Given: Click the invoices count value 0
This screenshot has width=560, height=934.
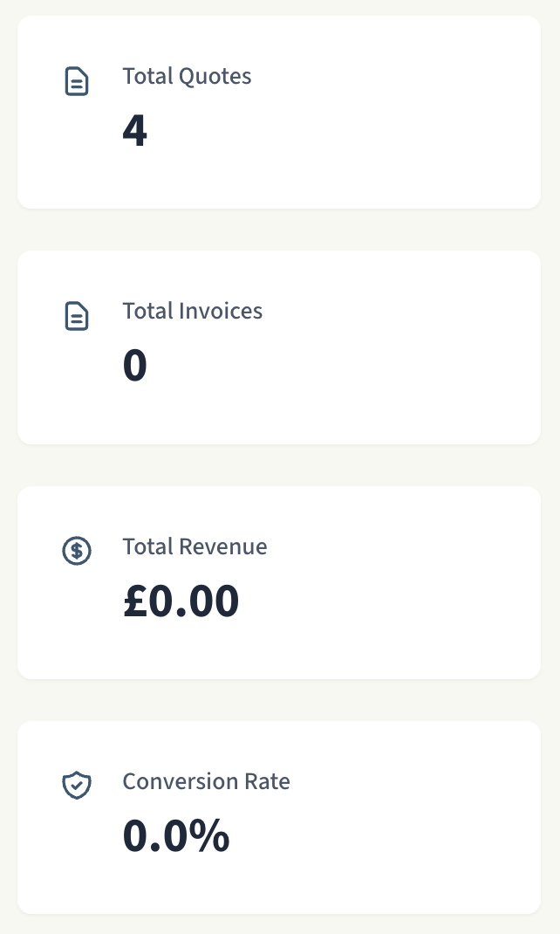Looking at the screenshot, I should coord(135,366).
